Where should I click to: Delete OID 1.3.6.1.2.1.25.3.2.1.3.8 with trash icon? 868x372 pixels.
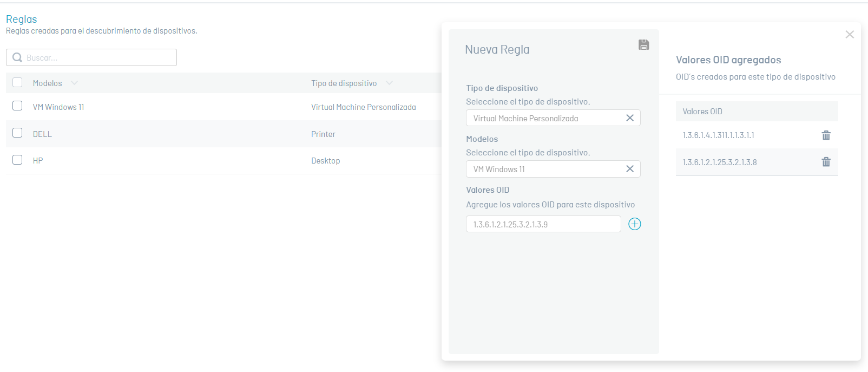pos(826,162)
